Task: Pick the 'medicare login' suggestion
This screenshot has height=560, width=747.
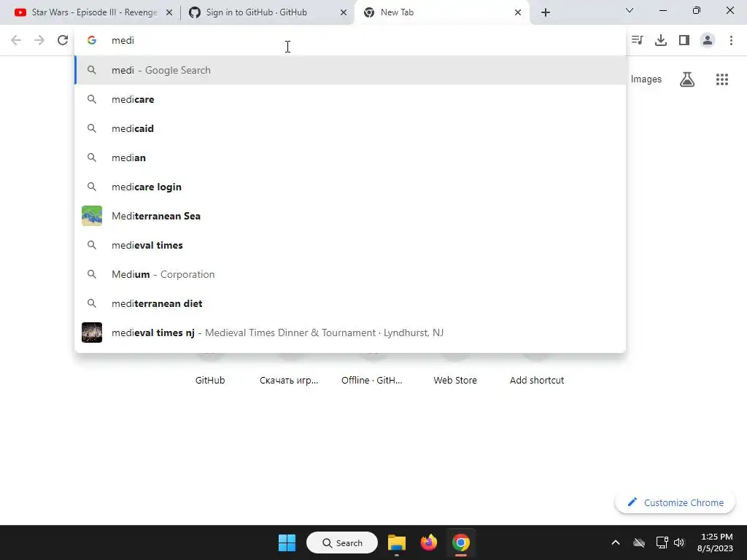Action: (351, 187)
